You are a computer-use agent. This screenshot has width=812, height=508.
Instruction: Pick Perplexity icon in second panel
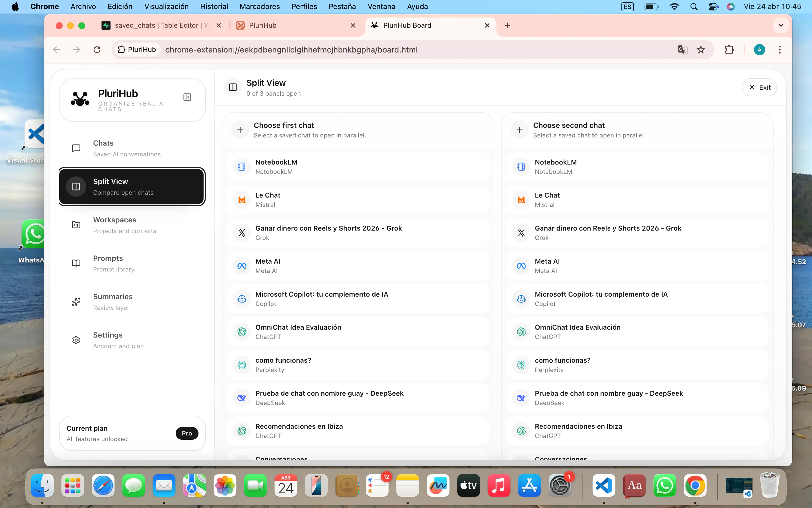(521, 365)
